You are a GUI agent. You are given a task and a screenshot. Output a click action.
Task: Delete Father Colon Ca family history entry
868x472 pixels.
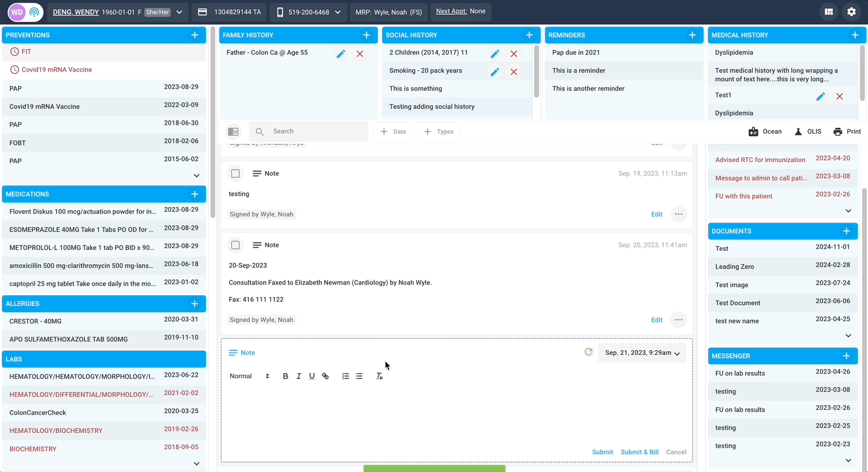pyautogui.click(x=359, y=54)
